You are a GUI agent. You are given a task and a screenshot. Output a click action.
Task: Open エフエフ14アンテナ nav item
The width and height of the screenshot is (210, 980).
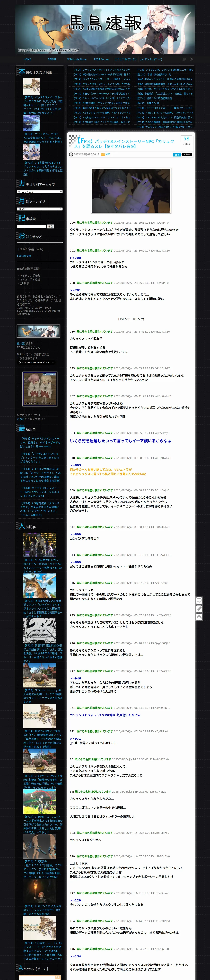click(x=126, y=59)
